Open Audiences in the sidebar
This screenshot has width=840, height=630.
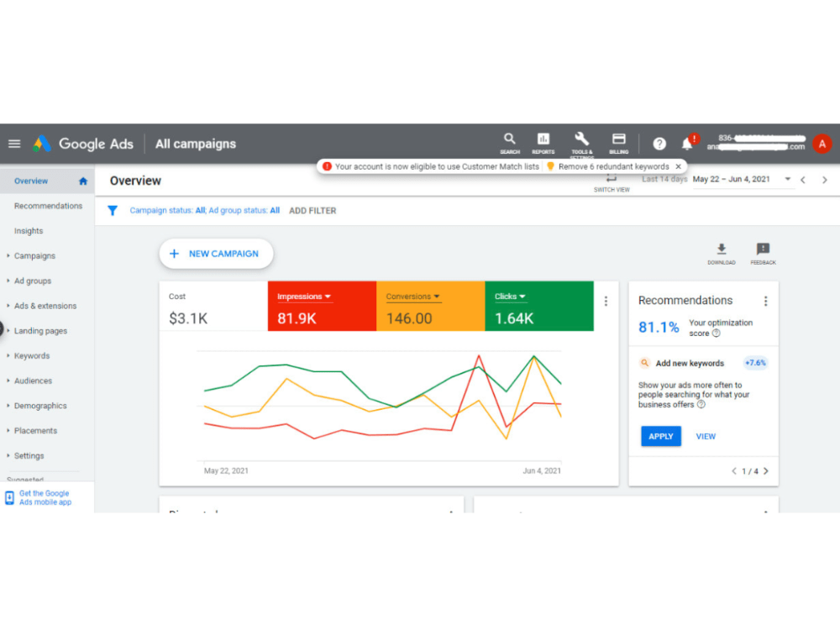coord(33,381)
